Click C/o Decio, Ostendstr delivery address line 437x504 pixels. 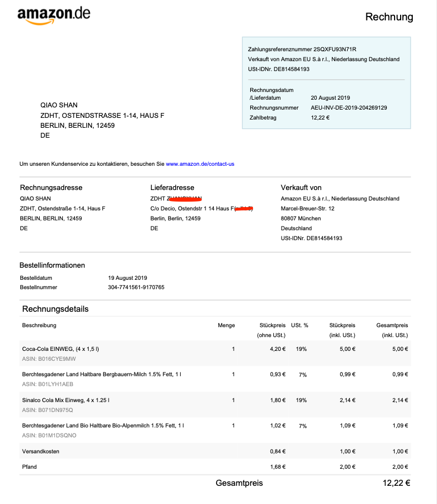(x=202, y=209)
